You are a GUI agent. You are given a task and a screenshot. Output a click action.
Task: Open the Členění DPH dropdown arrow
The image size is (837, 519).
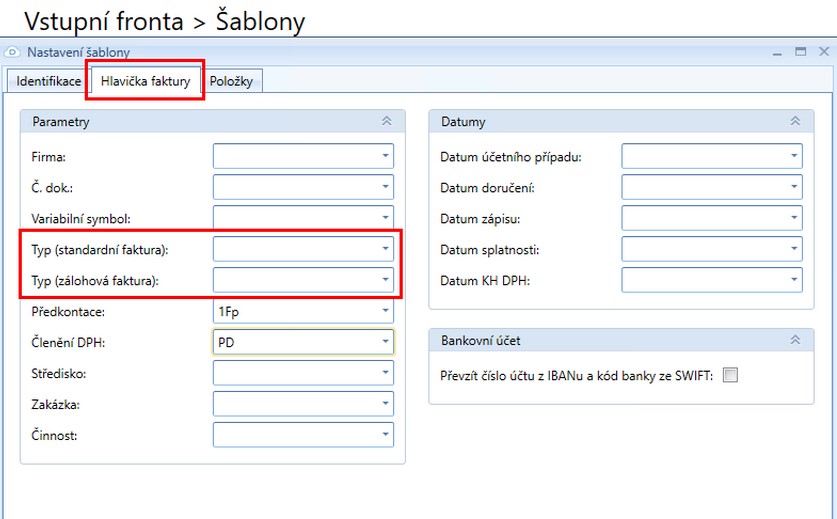385,342
